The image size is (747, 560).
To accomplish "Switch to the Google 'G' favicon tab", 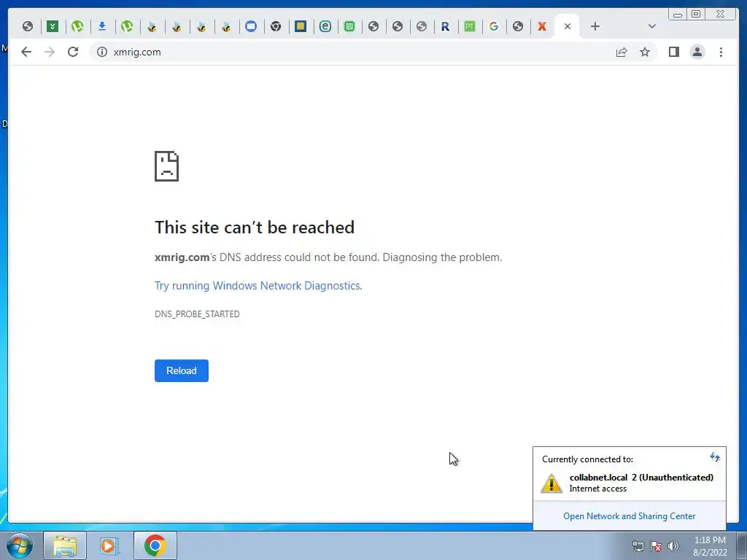I will click(x=494, y=26).
